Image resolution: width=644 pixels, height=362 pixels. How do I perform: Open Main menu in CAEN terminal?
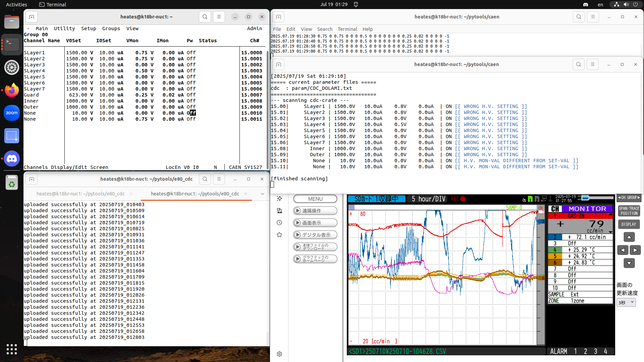(42, 28)
